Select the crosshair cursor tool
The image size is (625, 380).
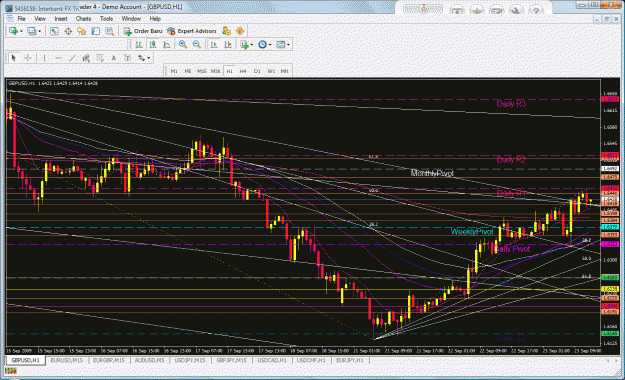click(28, 58)
